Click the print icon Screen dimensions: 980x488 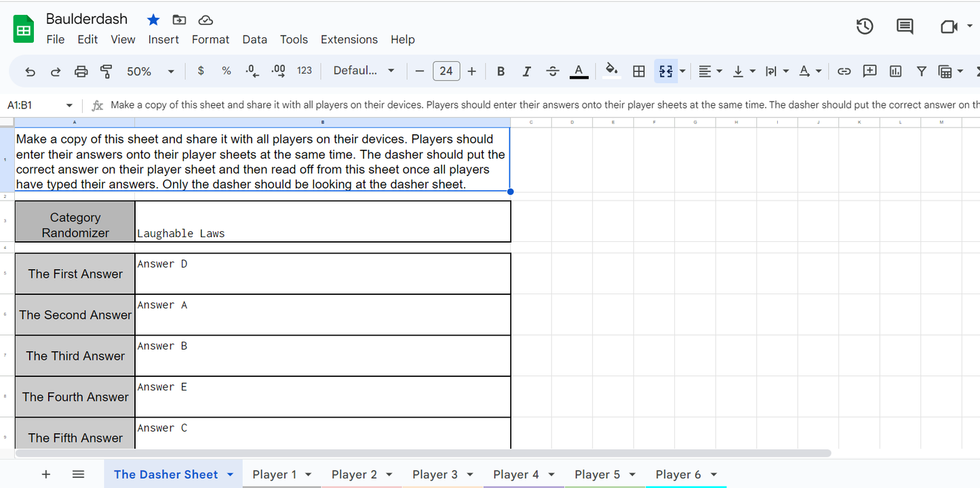coord(81,71)
